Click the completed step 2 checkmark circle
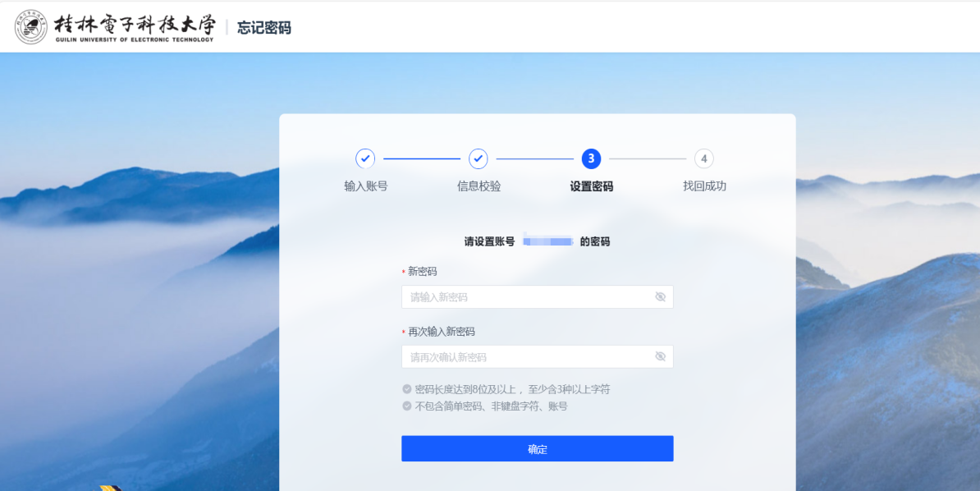 point(479,158)
